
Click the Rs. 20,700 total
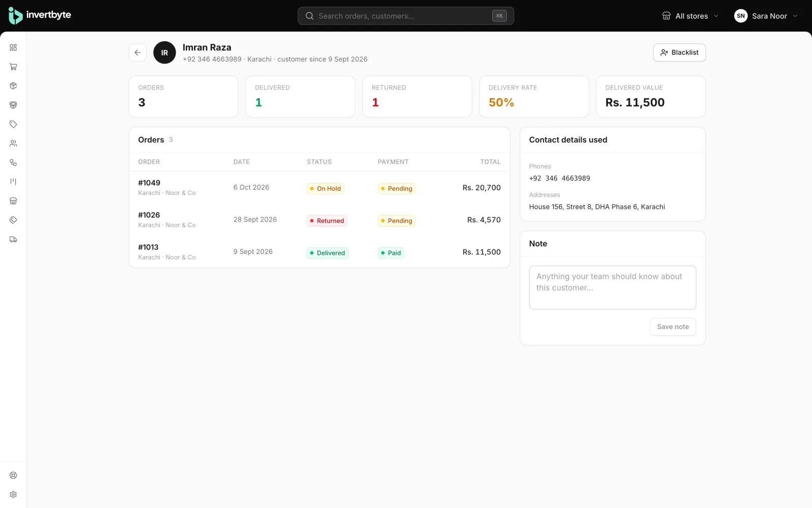482,187
